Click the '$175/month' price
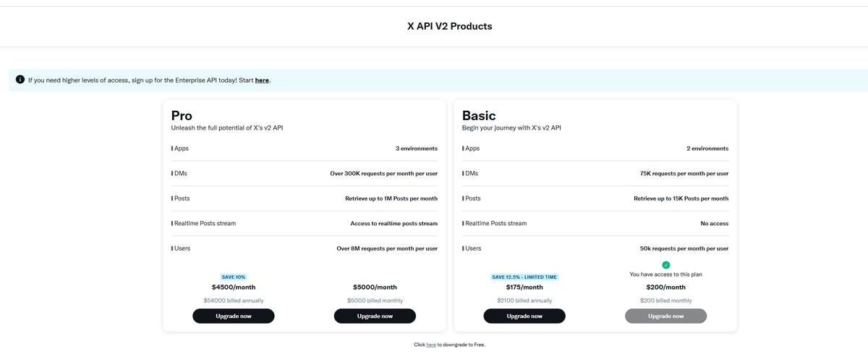Image resolution: width=868 pixels, height=357 pixels. (x=524, y=287)
